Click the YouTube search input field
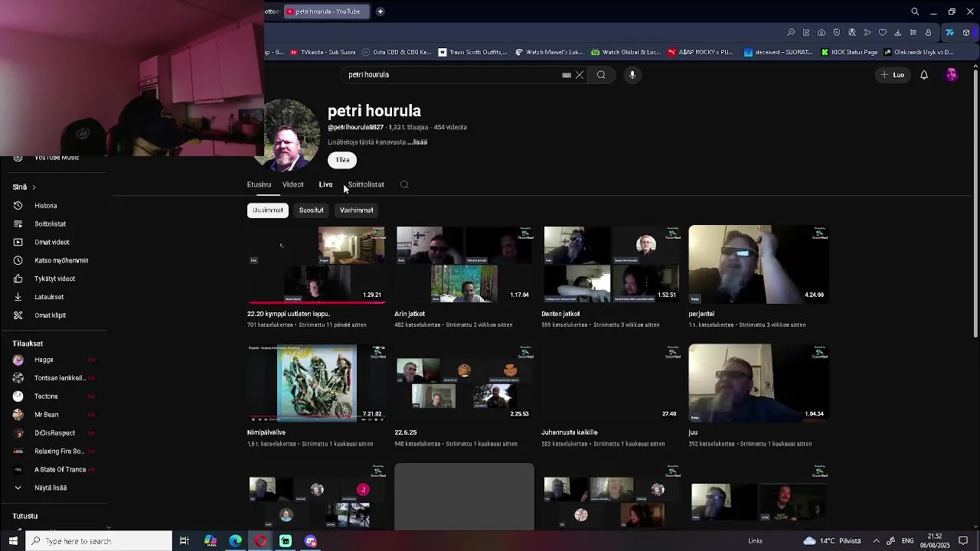Viewport: 980px width, 551px height. click(x=452, y=75)
